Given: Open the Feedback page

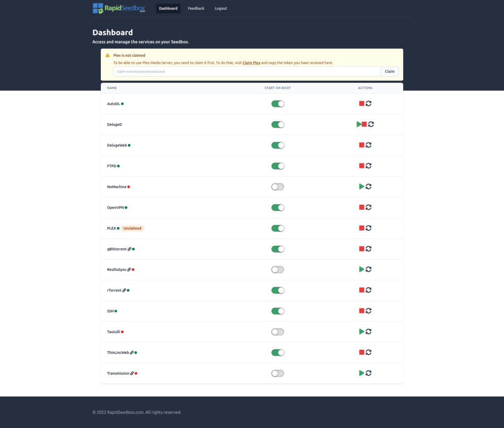Looking at the screenshot, I should click(196, 8).
